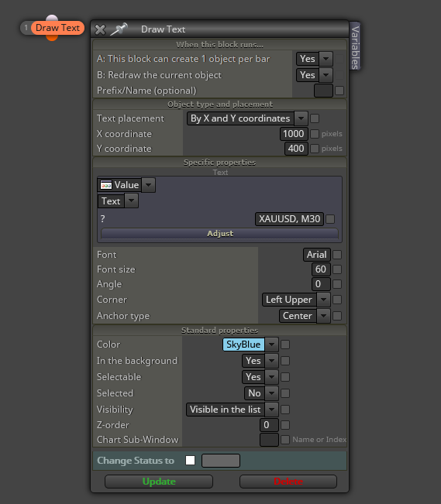Tick the checkbox beside Selectable
Image resolution: width=441 pixels, height=504 pixels.
click(285, 377)
